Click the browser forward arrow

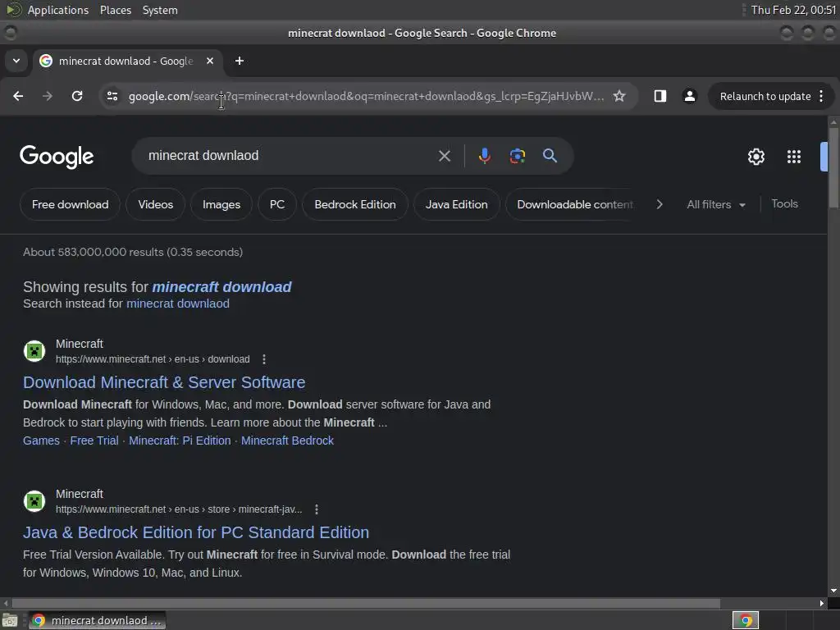(48, 96)
